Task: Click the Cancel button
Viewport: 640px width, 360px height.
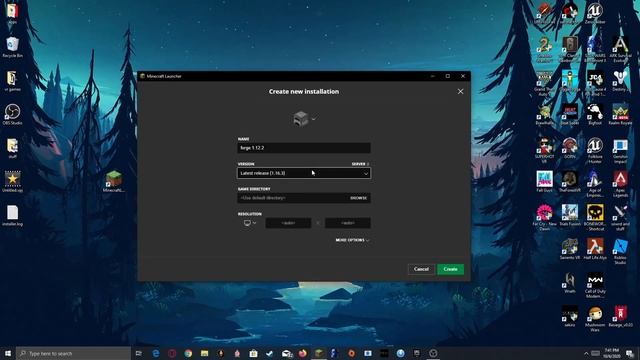Action: click(x=421, y=269)
